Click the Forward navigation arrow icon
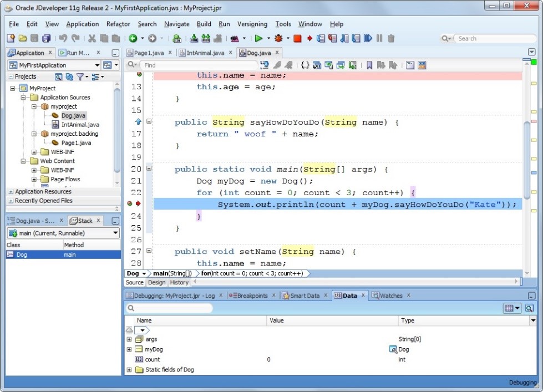This screenshot has width=543, height=392. [x=153, y=38]
